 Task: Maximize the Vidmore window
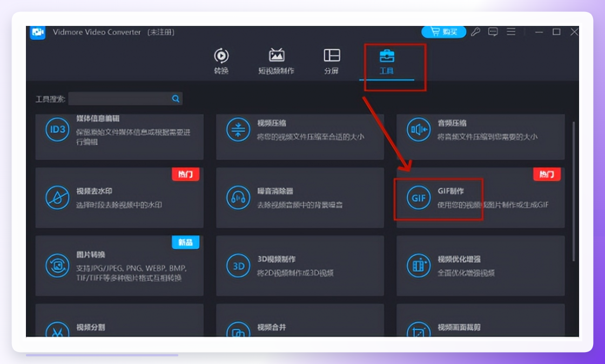point(556,32)
